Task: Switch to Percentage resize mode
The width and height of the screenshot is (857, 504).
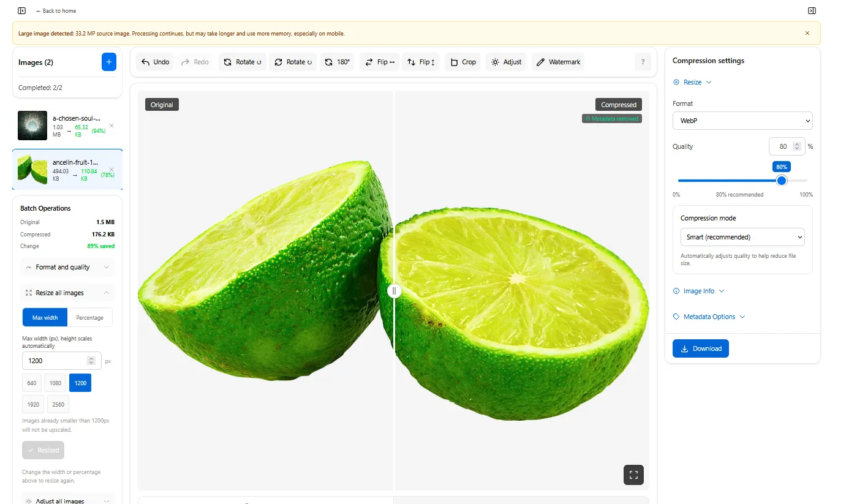Action: tap(90, 317)
